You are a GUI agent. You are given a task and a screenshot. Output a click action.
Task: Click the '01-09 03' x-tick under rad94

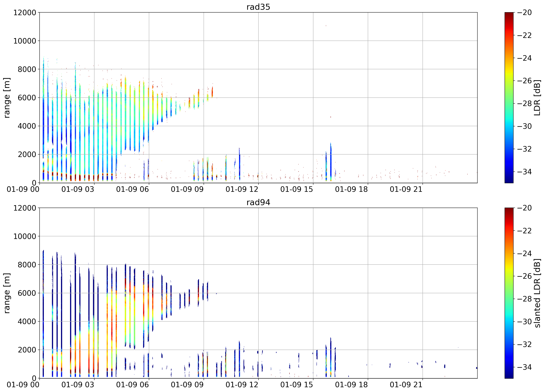78,385
